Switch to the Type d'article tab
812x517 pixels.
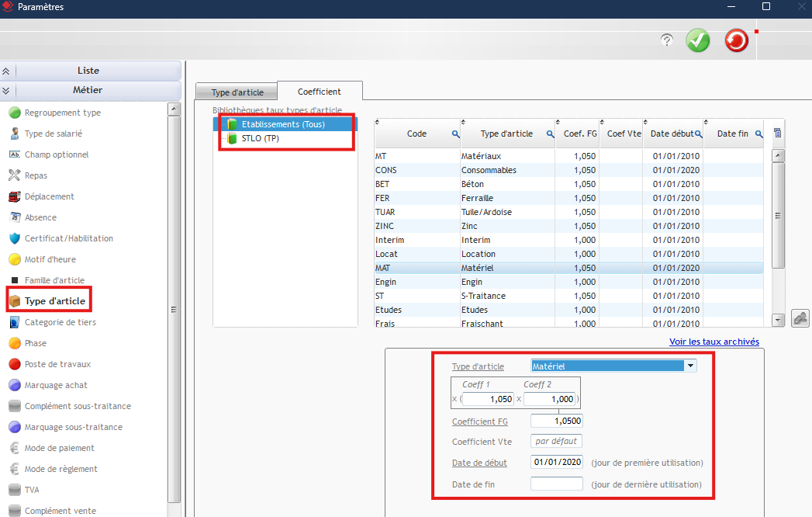[x=237, y=92]
